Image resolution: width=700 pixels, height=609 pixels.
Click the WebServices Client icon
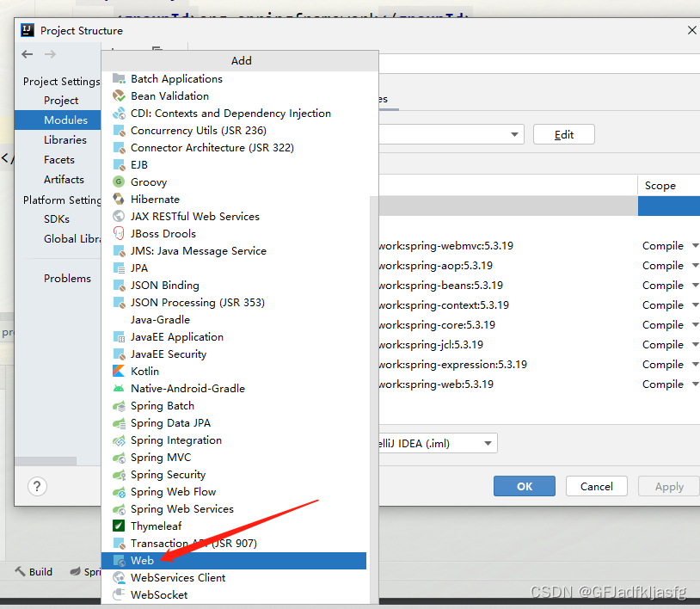tap(119, 578)
